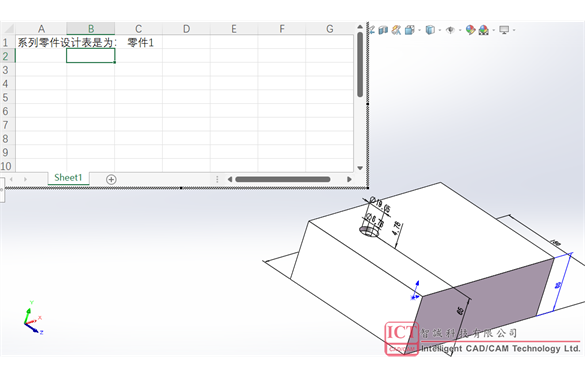
Task: Click the Display Style cube icon
Action: [x=430, y=30]
